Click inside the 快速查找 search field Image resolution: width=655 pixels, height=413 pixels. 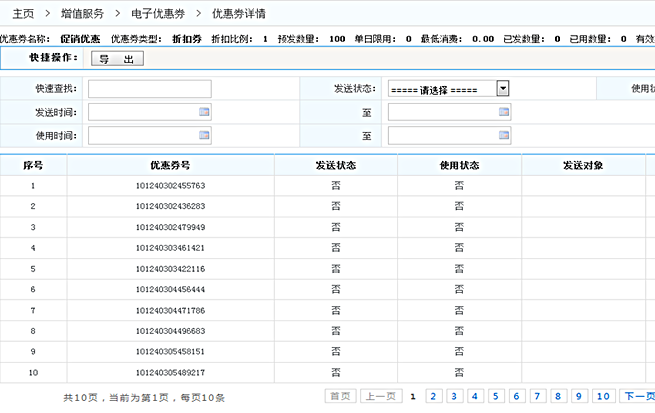tap(149, 89)
